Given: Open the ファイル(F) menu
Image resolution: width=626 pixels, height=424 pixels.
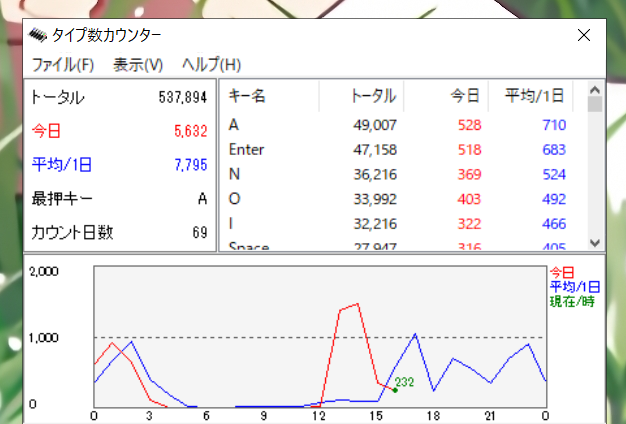Looking at the screenshot, I should [x=63, y=65].
